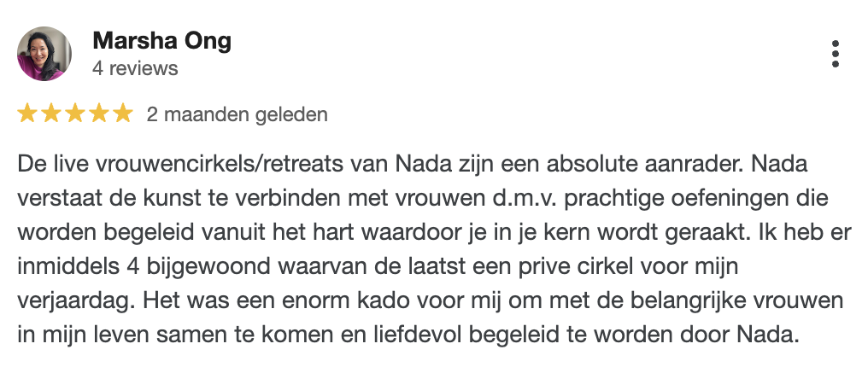This screenshot has height=367, width=868.
Task: Click the word "verjaardag" in the review
Action: tap(76, 302)
